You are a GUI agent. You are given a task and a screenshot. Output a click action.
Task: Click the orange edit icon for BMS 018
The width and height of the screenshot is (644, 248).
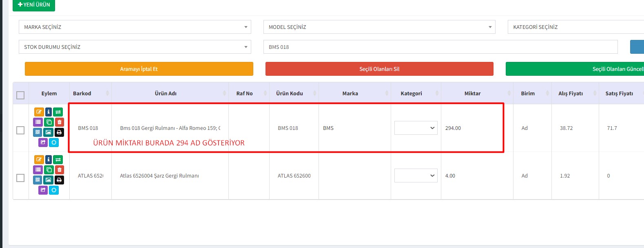tap(39, 112)
